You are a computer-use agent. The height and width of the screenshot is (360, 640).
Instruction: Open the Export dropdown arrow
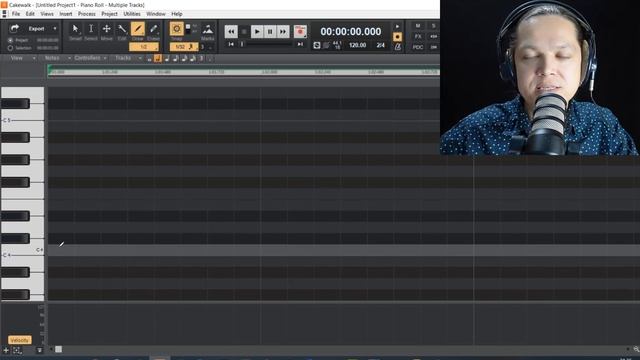coord(55,29)
